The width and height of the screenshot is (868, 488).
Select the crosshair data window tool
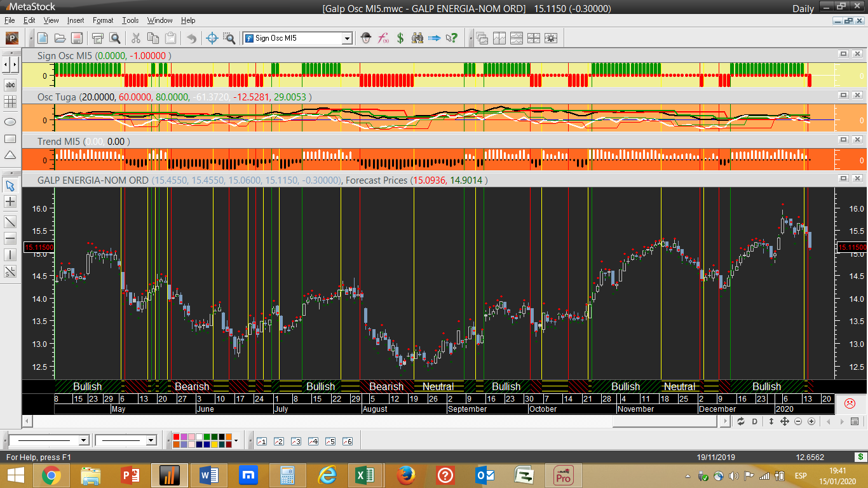(x=213, y=38)
